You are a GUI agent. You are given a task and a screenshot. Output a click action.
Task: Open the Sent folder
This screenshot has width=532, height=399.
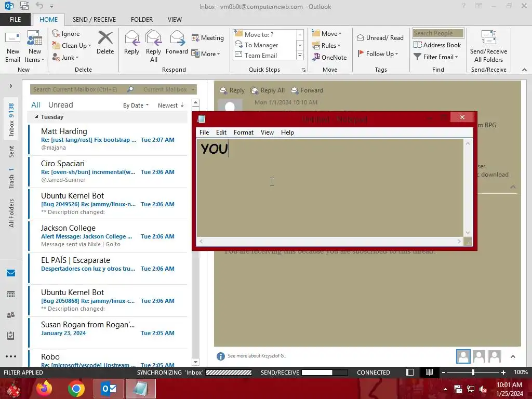pos(11,152)
